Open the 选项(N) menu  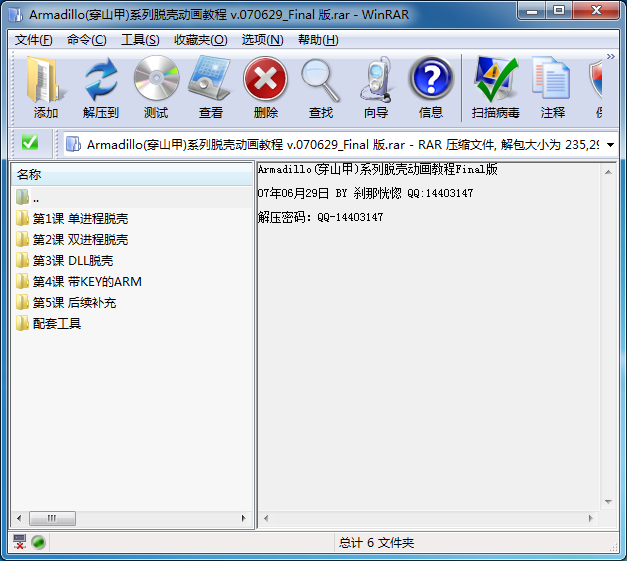262,40
